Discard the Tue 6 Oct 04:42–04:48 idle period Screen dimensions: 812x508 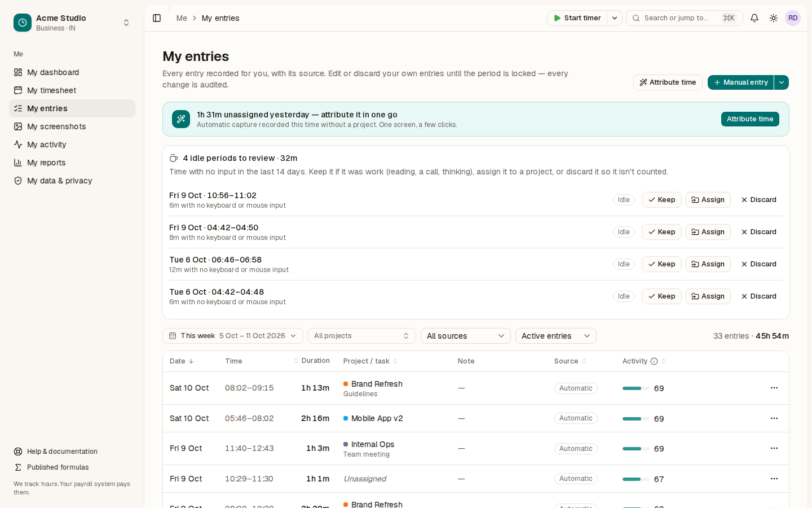coord(758,296)
